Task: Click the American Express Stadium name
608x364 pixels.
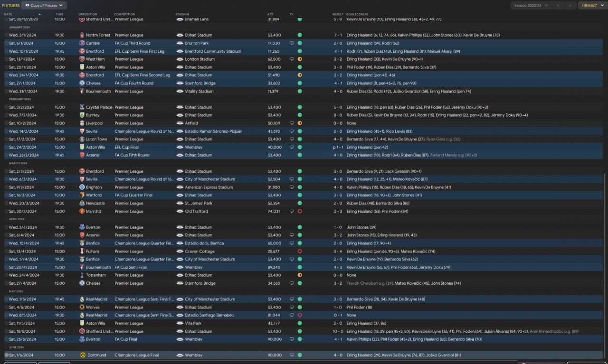Action: pyautogui.click(x=209, y=187)
